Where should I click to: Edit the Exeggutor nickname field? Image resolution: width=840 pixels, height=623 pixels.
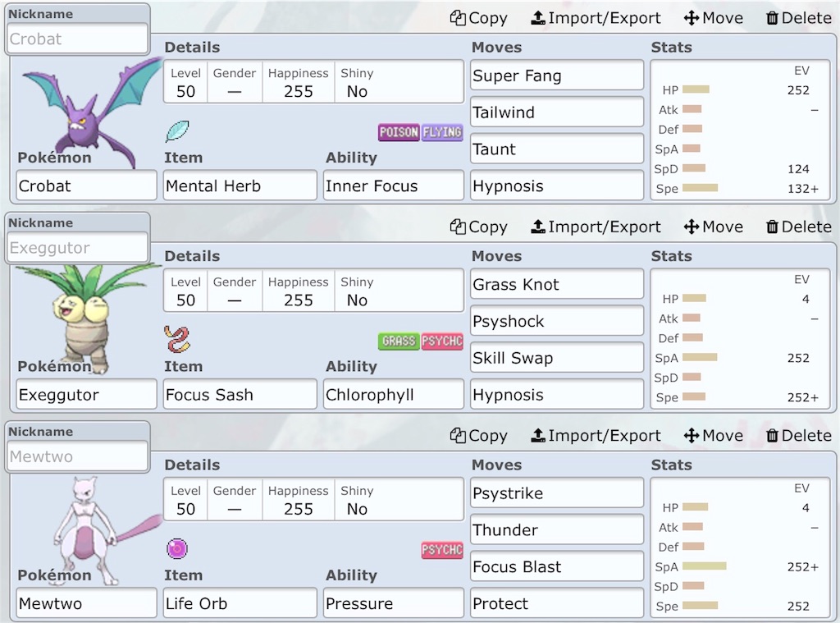click(78, 248)
